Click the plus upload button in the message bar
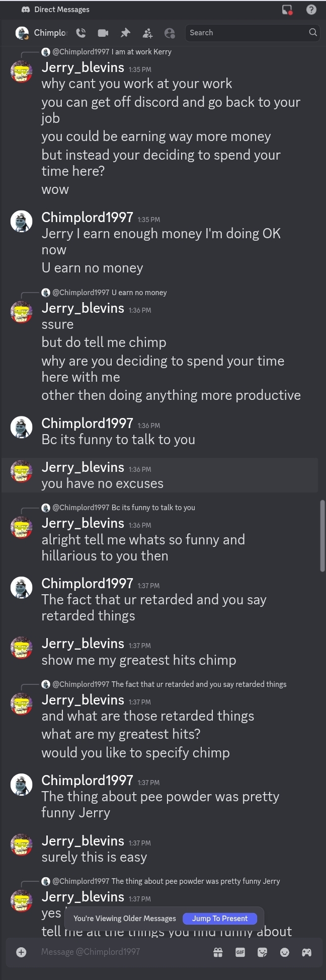The image size is (326, 980). pyautogui.click(x=21, y=952)
